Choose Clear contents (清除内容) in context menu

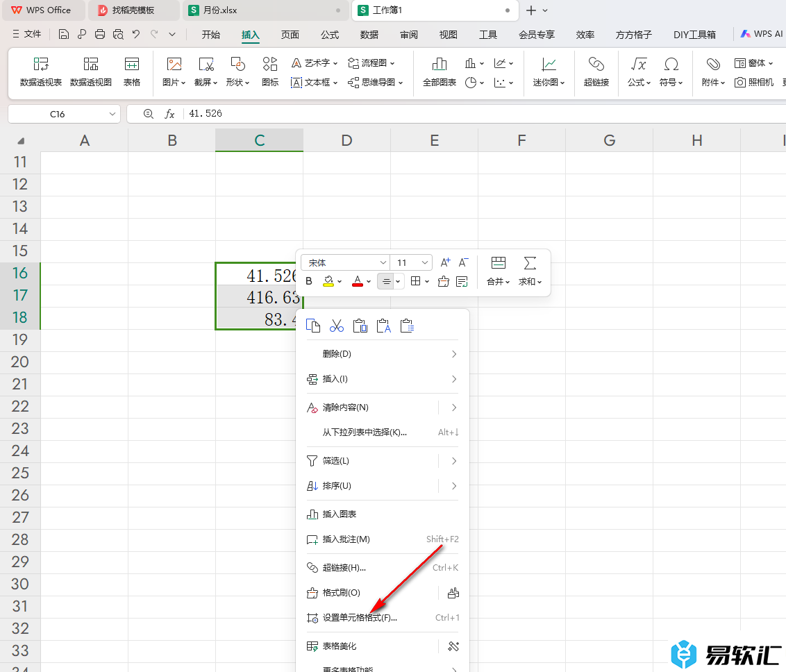[x=383, y=408]
